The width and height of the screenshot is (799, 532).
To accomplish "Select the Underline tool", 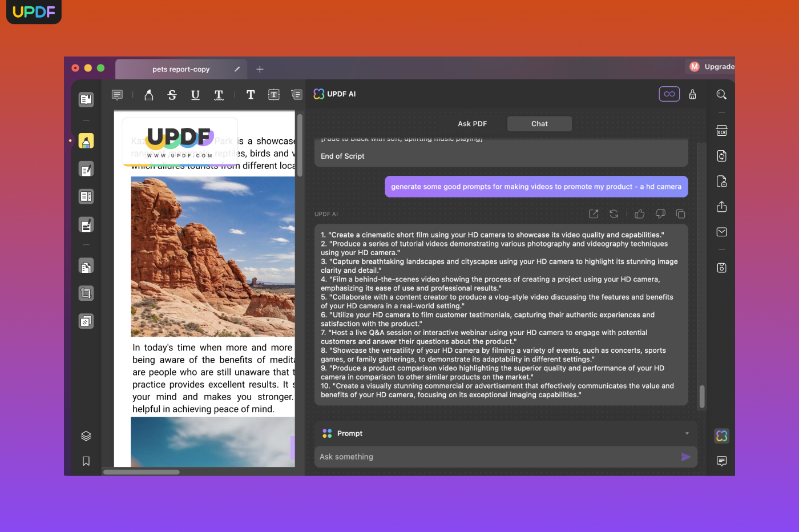I will (195, 95).
